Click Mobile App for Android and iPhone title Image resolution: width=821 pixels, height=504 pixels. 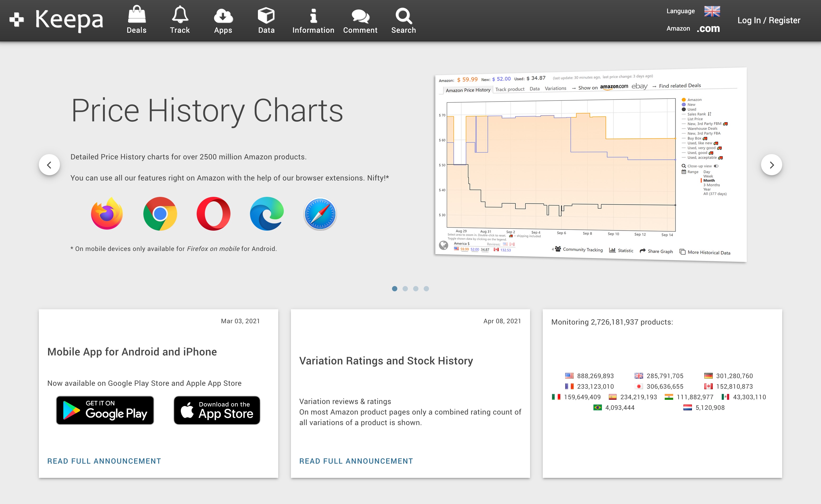point(132,352)
